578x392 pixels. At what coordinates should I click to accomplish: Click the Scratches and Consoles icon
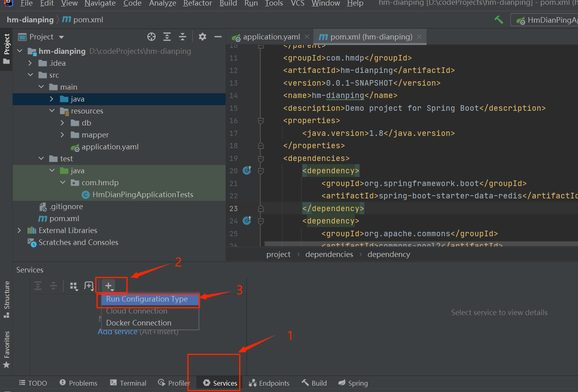pos(32,243)
